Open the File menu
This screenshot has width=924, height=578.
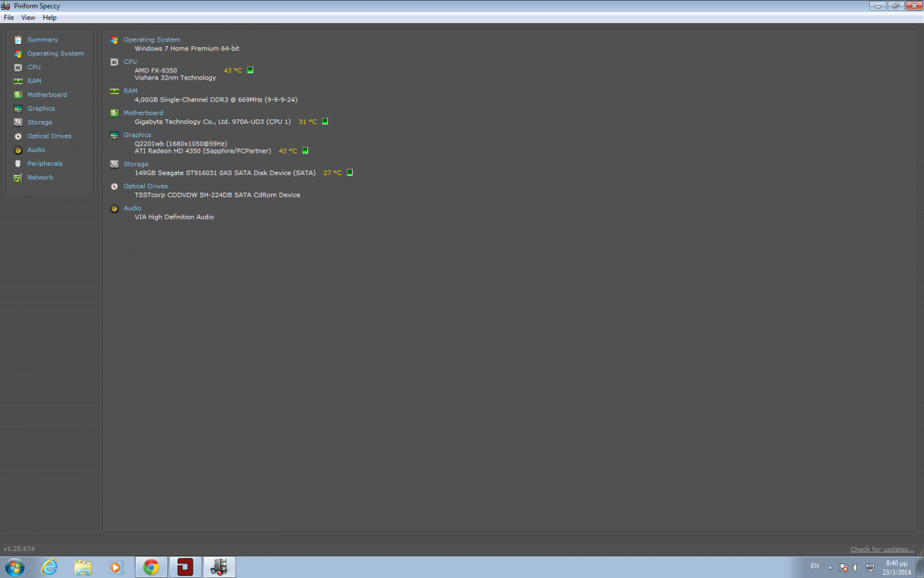tap(9, 17)
